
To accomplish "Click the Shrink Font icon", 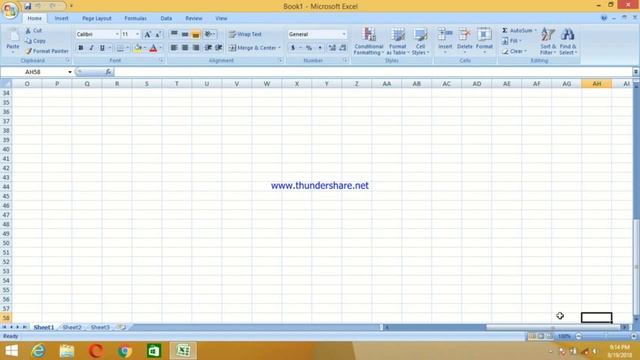I will (158, 34).
